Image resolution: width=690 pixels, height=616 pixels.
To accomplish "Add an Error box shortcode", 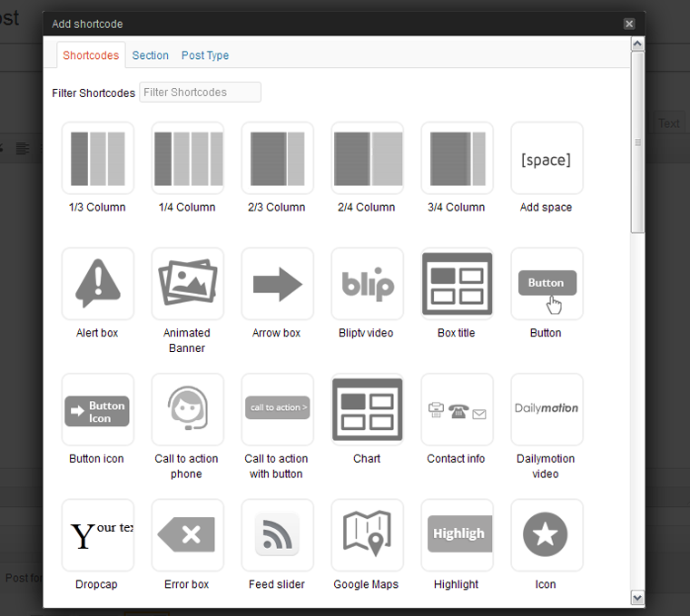I will point(187,535).
